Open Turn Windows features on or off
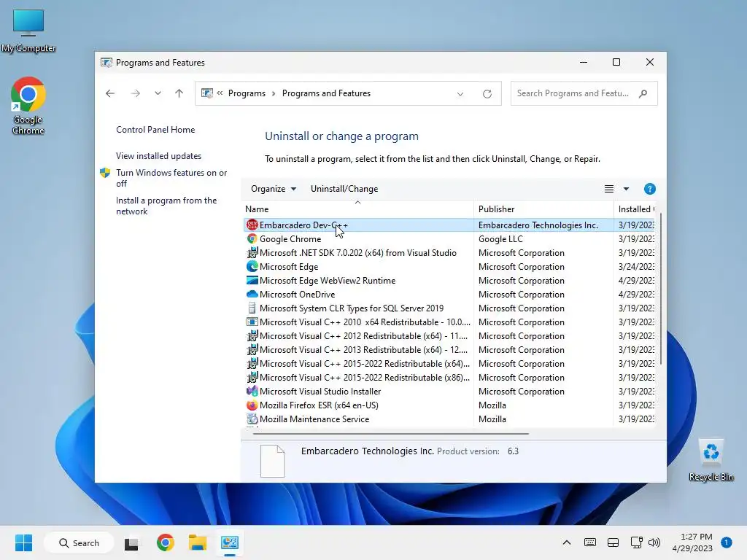747x560 pixels. click(171, 178)
